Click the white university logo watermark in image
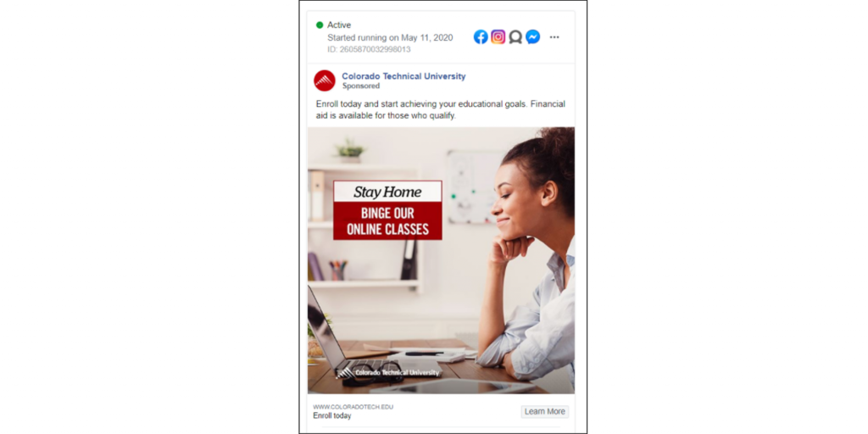The width and height of the screenshot is (868, 434). tap(387, 373)
